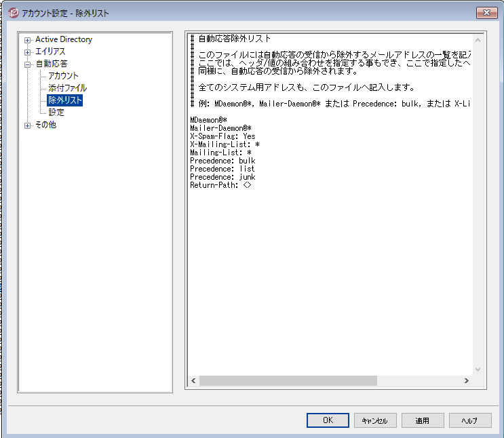Click the 適用 button

click(x=423, y=420)
